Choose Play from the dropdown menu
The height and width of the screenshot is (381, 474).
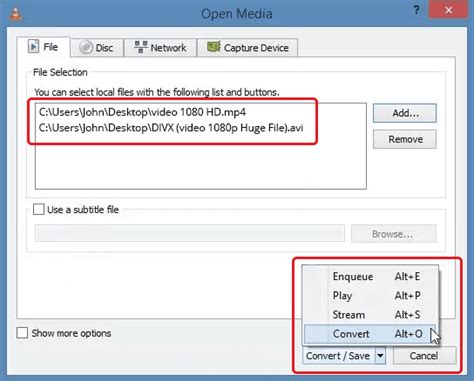(370, 295)
